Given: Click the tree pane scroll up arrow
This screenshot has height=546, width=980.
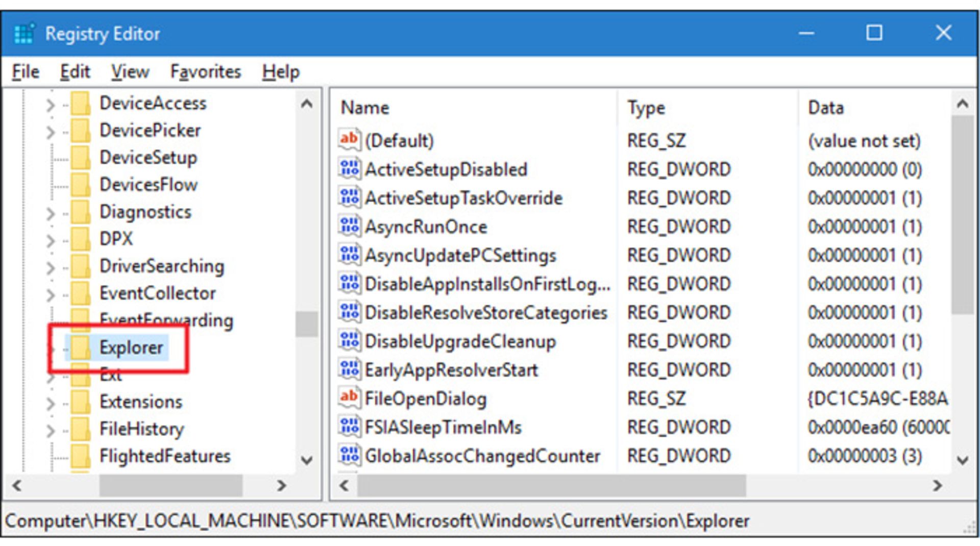Looking at the screenshot, I should 307,104.
